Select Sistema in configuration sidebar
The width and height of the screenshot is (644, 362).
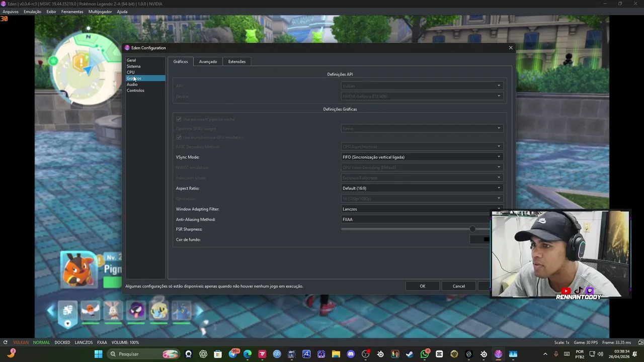pos(145,66)
